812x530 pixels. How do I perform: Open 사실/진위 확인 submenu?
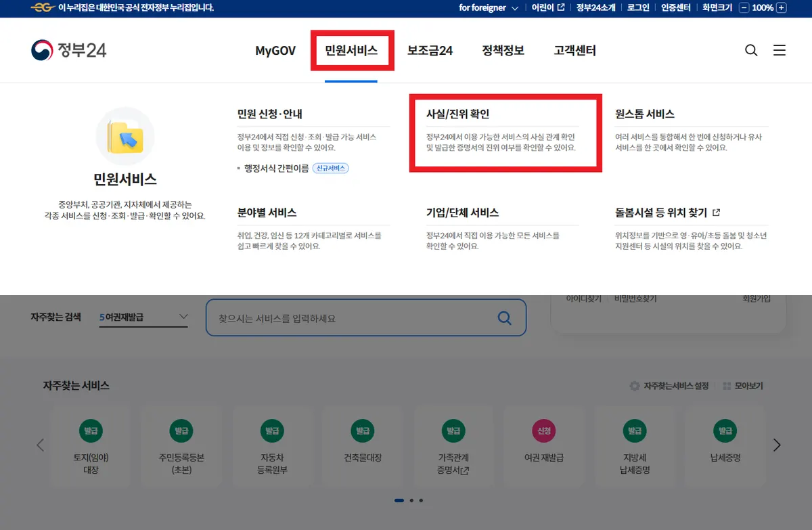[457, 114]
